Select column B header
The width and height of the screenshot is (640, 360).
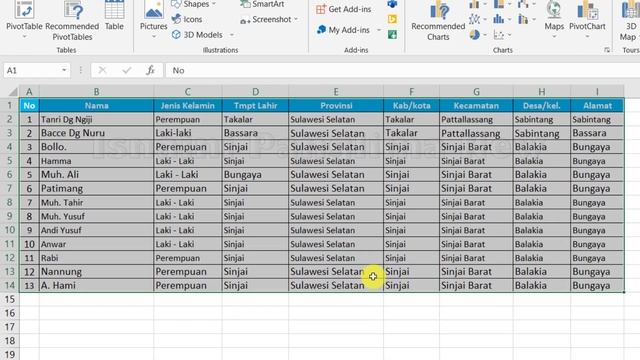[x=96, y=91]
